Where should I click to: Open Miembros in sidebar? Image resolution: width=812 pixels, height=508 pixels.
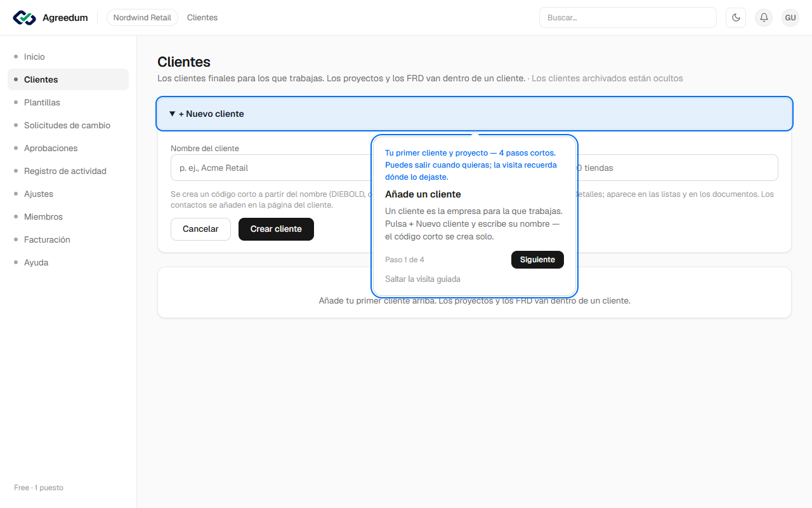(68, 217)
